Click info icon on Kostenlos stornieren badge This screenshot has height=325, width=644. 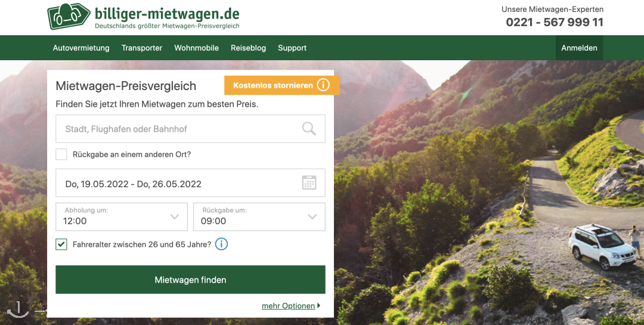[323, 85]
